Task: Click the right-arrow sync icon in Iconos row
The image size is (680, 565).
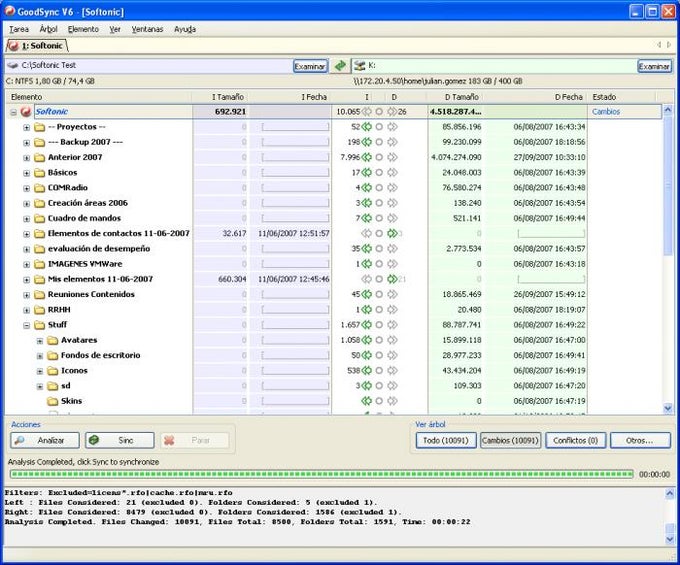Action: click(x=392, y=371)
